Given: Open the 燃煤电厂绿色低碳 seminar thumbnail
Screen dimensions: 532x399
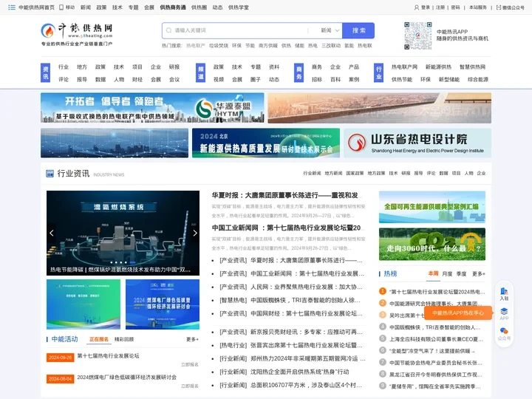Looking at the screenshot, I should 163,304.
